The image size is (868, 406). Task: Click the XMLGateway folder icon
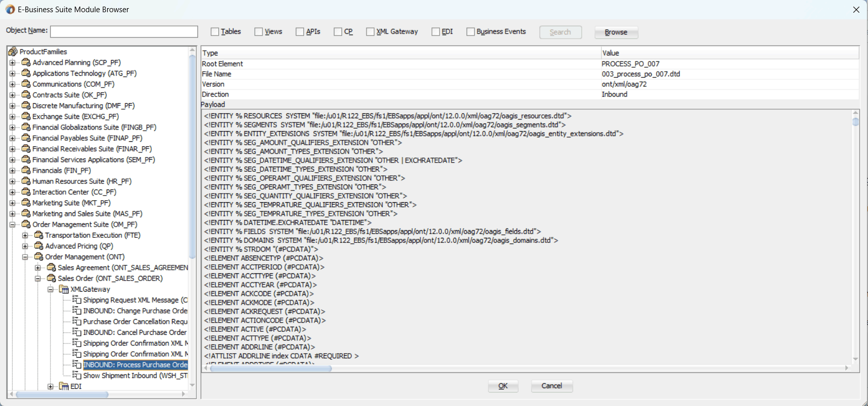(64, 289)
